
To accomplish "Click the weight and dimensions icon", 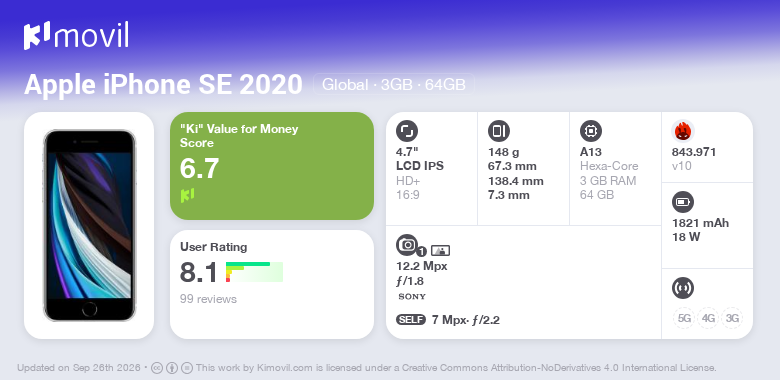I will [499, 131].
